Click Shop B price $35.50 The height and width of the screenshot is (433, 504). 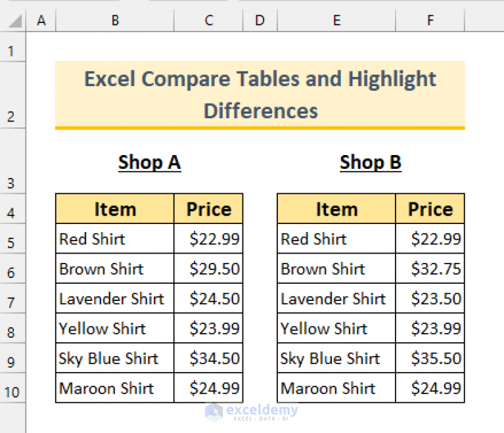(x=430, y=359)
